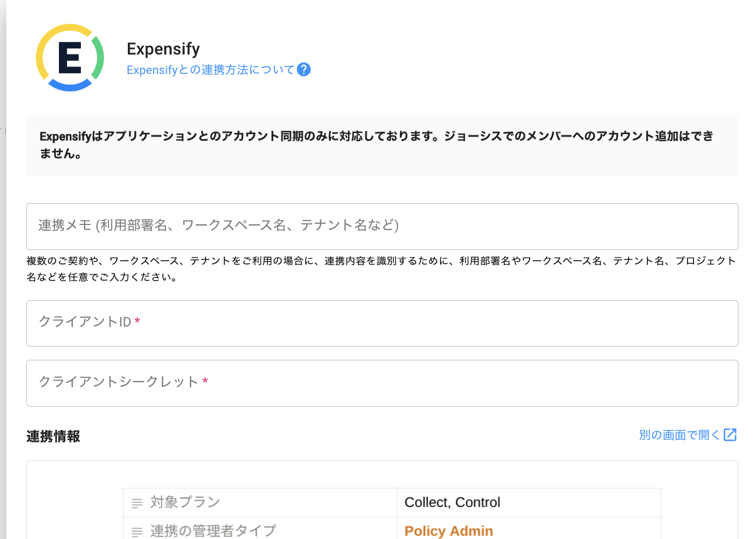Screen dimensions: 756x539
Task: Click the Expensify title text
Action: (x=163, y=49)
